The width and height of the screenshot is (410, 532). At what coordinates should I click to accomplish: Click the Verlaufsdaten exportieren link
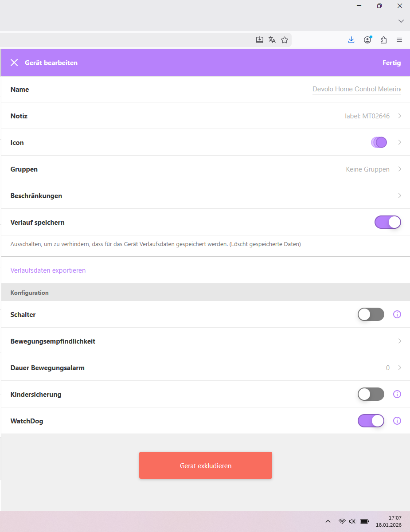[x=48, y=270]
